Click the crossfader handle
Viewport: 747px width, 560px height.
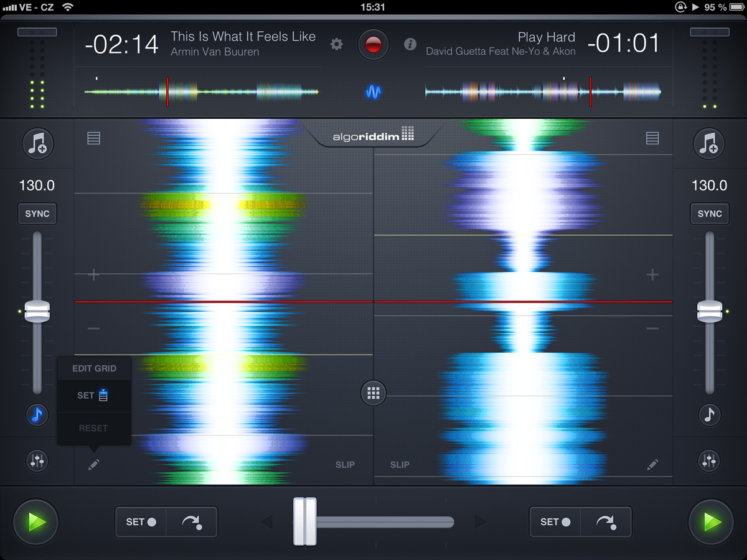(x=305, y=521)
